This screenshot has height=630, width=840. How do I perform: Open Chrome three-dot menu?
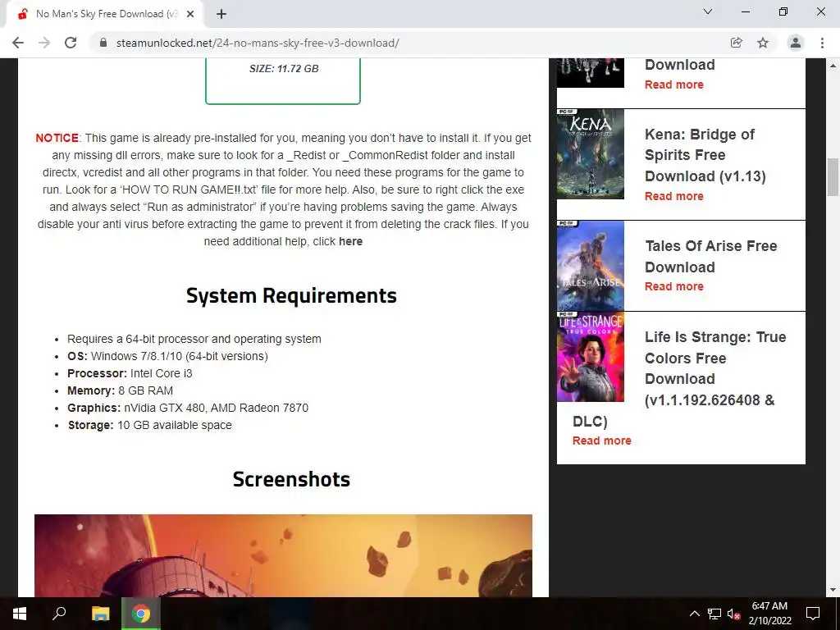pos(822,43)
